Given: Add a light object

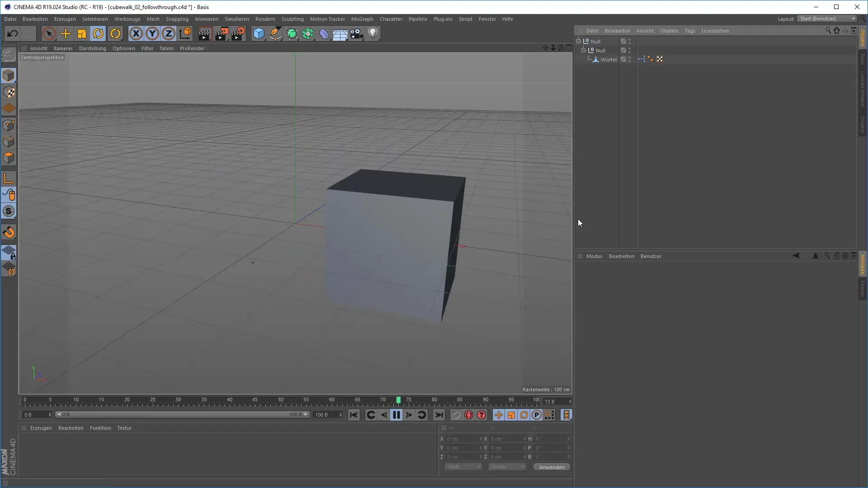Looking at the screenshot, I should (x=373, y=33).
